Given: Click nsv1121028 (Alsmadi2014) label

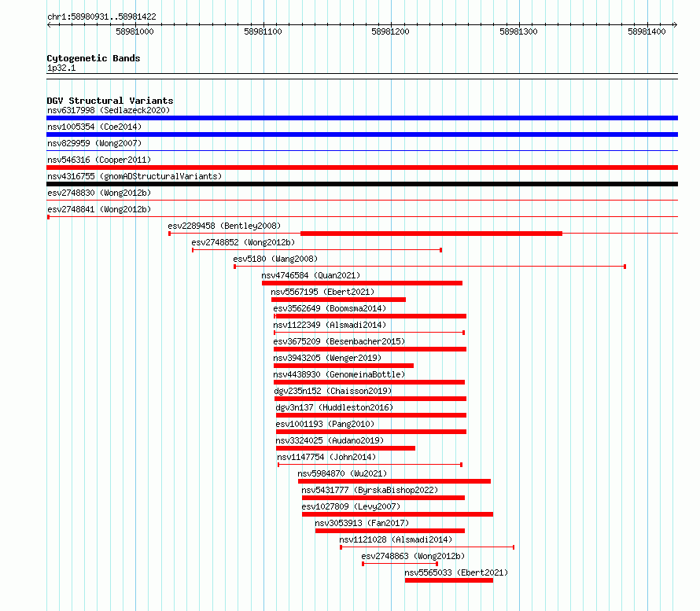Looking at the screenshot, I should click(x=396, y=539).
